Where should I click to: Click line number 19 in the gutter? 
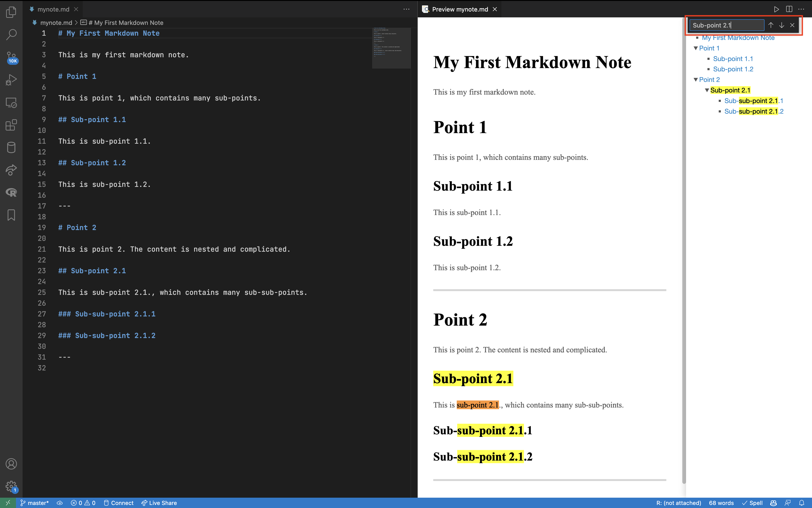pos(42,228)
